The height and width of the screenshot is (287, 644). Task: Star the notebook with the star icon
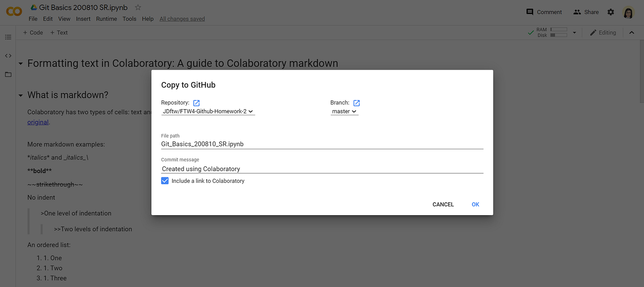point(138,7)
